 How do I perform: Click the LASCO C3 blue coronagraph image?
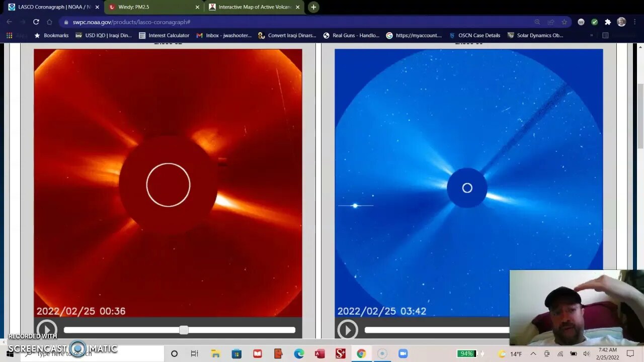tap(468, 183)
